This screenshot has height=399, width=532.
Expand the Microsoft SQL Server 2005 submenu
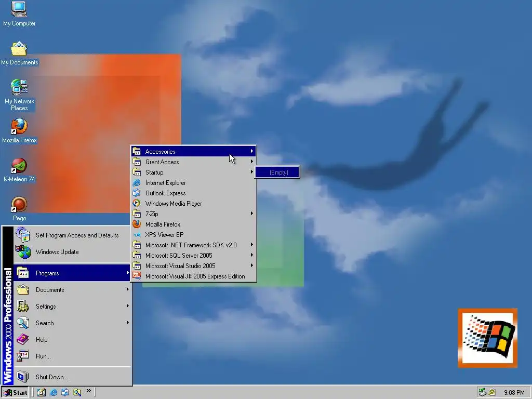point(193,256)
